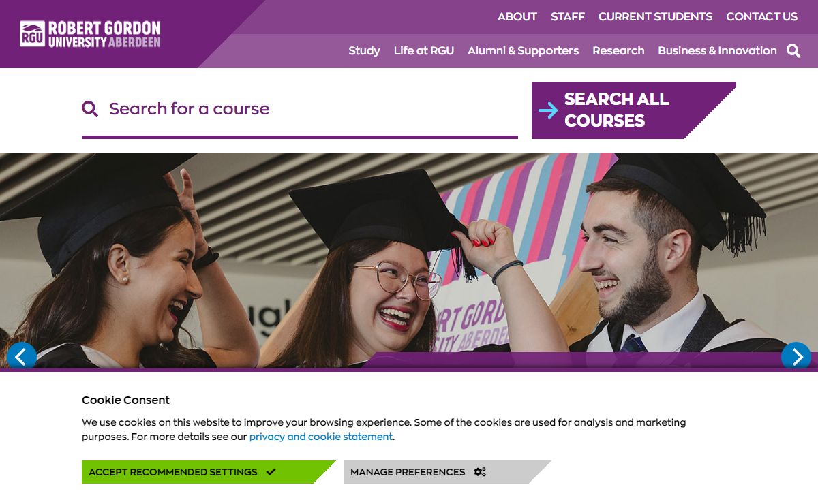Open the Research menu item
This screenshot has height=504, width=818.
click(618, 50)
